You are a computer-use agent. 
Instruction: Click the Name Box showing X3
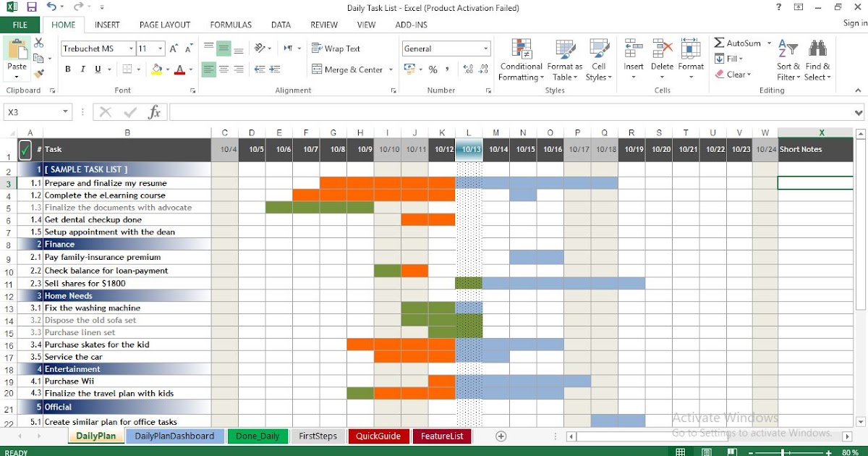point(33,111)
